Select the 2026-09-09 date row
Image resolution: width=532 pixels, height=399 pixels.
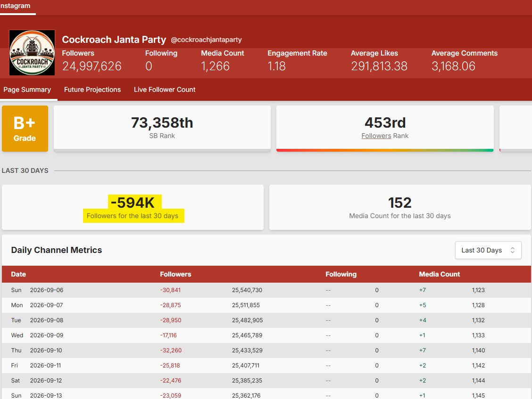[266, 335]
